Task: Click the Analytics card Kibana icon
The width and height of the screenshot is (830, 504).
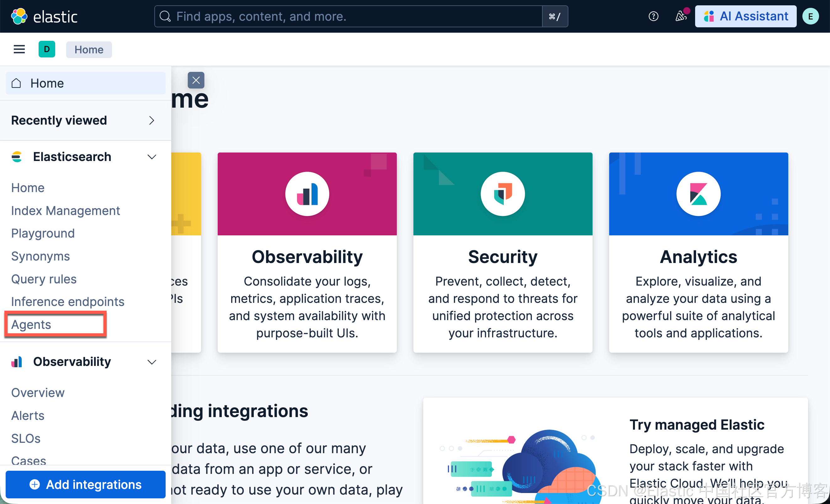Action: click(x=698, y=194)
